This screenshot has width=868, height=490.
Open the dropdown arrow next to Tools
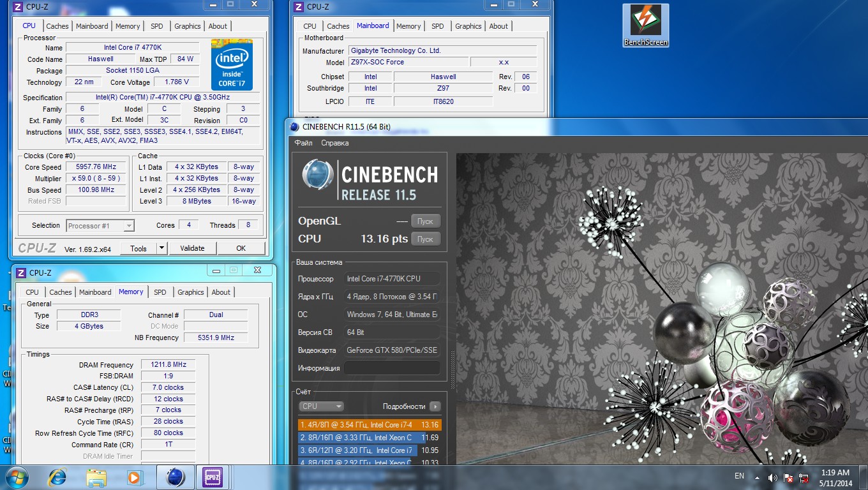pos(161,248)
